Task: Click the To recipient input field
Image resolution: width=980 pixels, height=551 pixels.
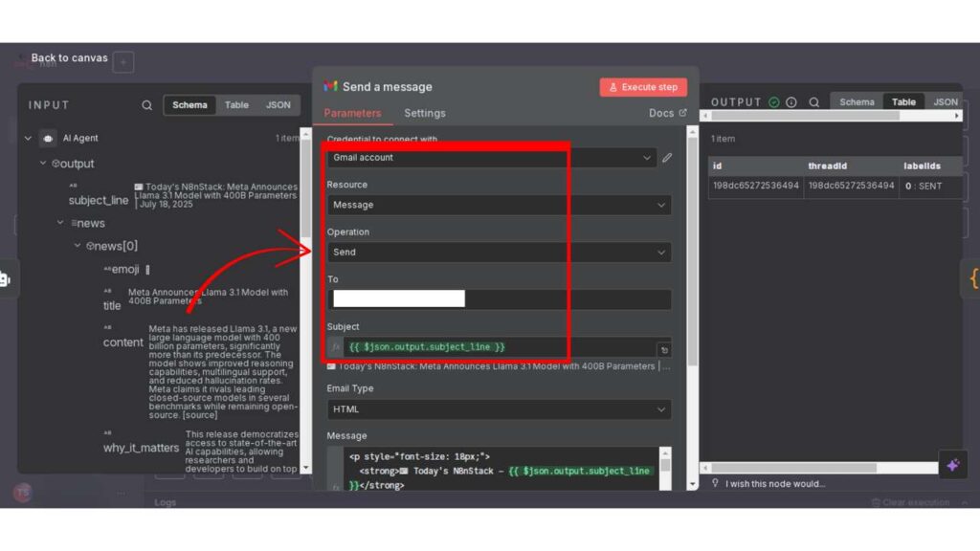Action: (498, 299)
